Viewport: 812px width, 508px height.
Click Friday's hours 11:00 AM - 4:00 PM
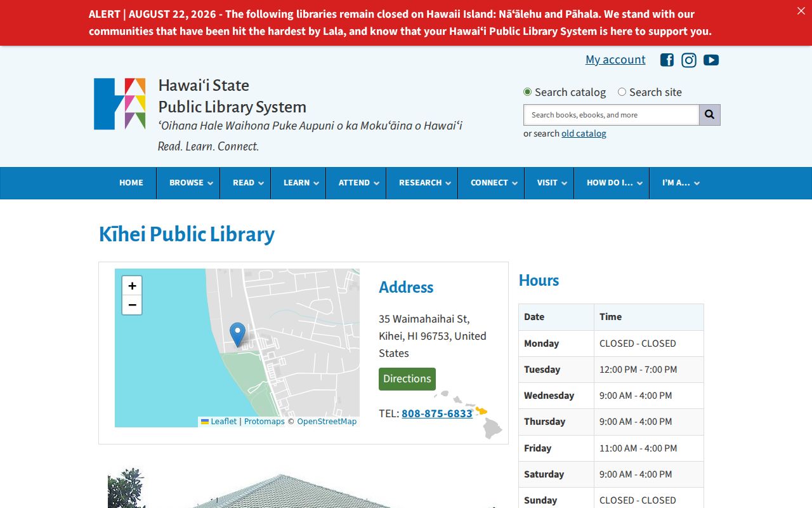click(x=638, y=448)
